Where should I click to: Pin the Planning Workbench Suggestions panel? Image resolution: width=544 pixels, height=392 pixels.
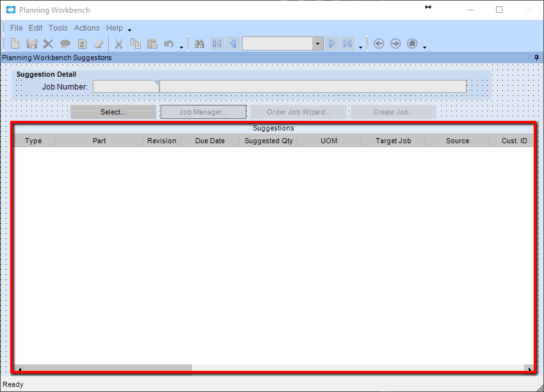pos(537,58)
